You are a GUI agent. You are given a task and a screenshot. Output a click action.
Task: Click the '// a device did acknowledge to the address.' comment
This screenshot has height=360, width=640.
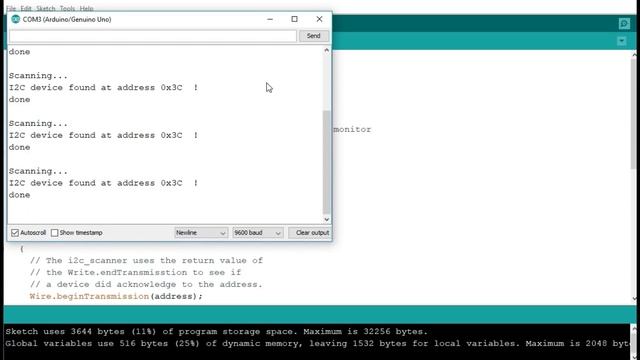(146, 284)
